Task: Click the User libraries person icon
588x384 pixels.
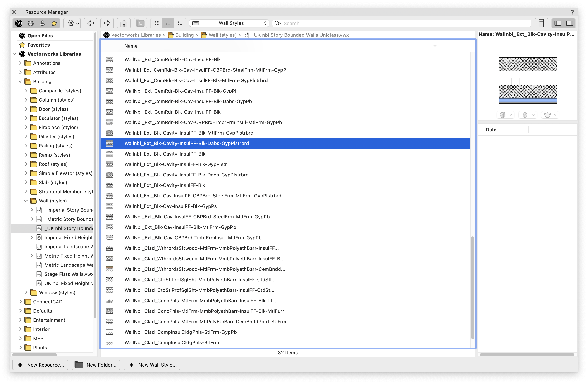Action: tap(42, 23)
